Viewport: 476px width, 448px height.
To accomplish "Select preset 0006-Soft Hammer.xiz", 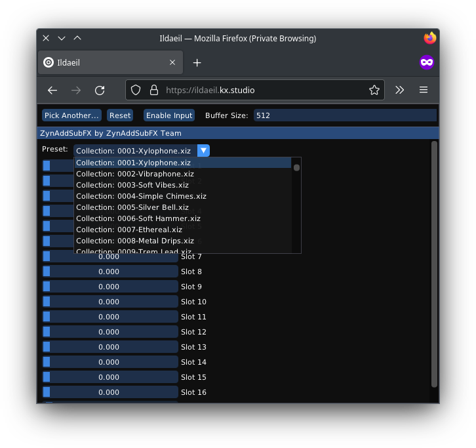I will [x=183, y=218].
